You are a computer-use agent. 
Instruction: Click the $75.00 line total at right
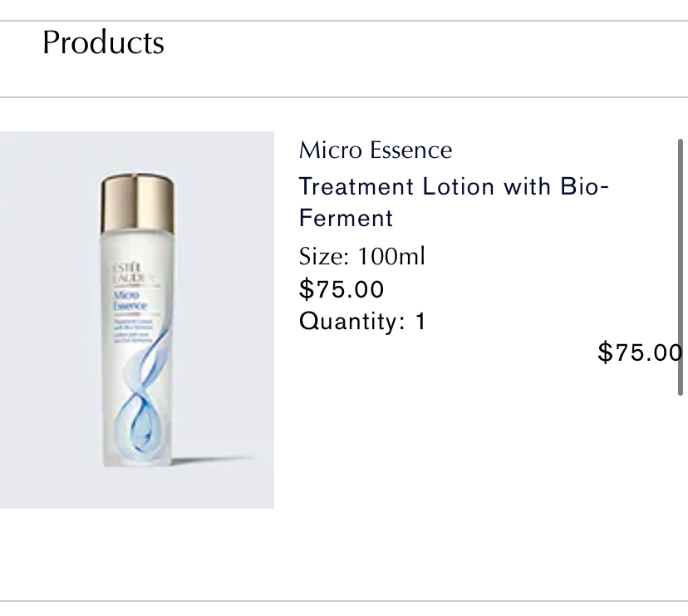coord(638,352)
